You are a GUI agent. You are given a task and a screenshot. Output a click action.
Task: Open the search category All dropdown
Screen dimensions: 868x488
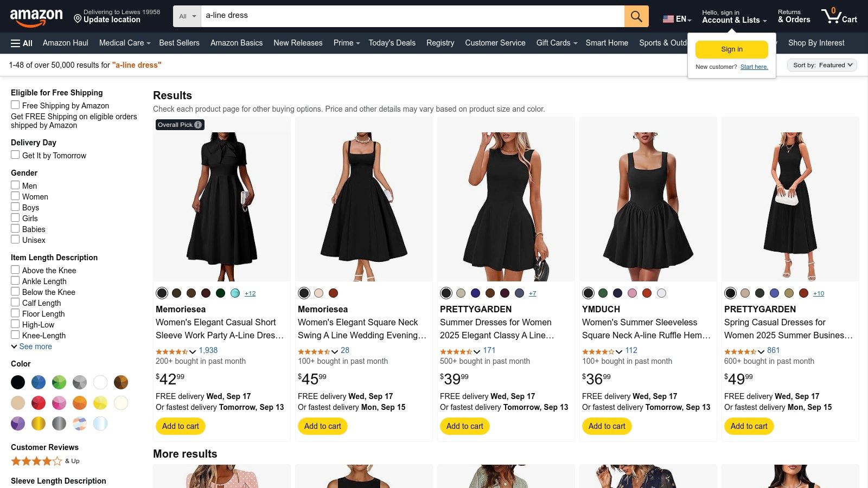click(x=187, y=16)
